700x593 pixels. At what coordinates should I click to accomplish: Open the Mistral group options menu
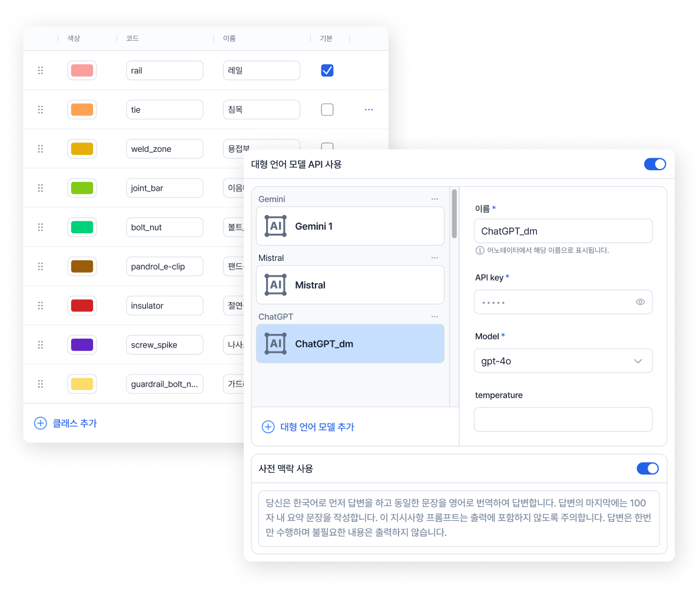click(x=435, y=258)
